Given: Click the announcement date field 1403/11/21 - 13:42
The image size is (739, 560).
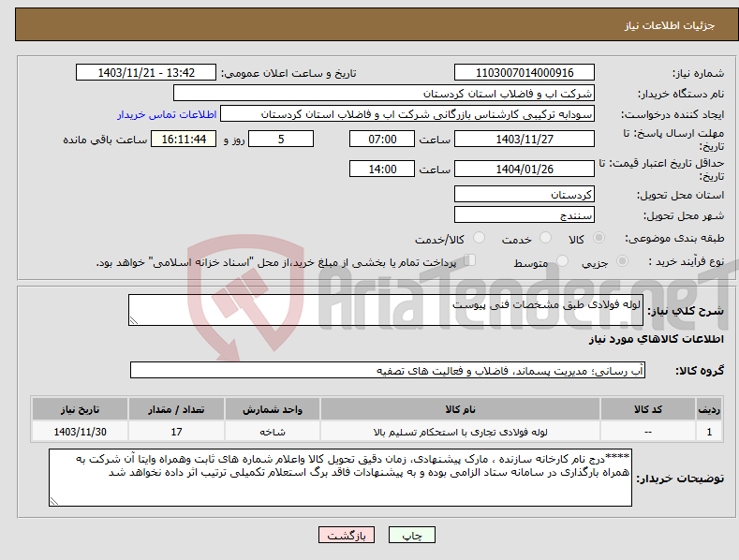Looking at the screenshot, I should pyautogui.click(x=146, y=73).
